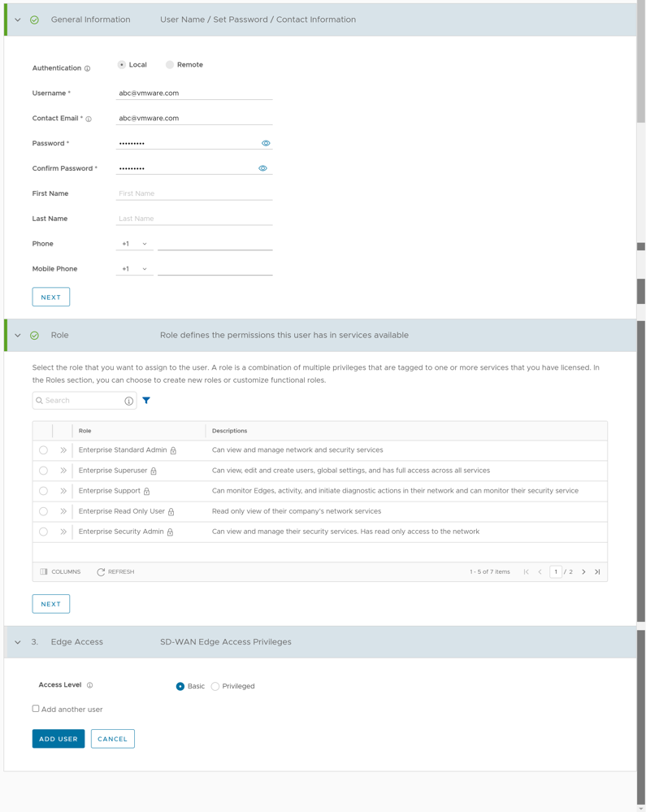Screen dimensions: 646x812
Task: Click the First Name input field
Action: pos(194,193)
